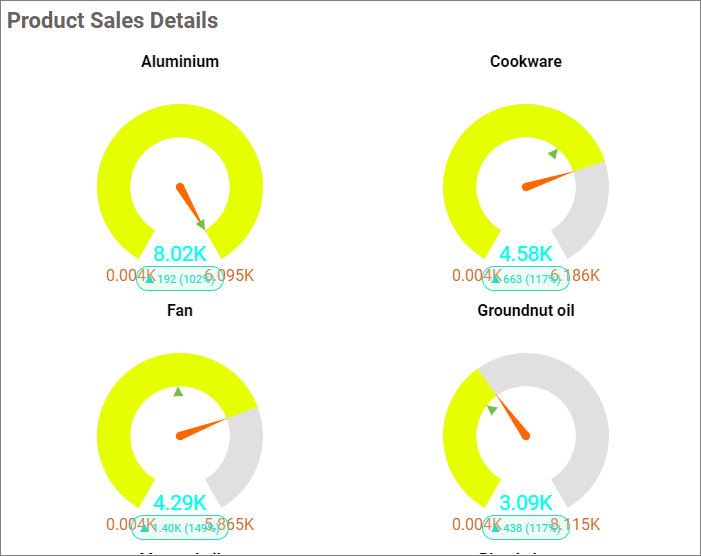This screenshot has height=556, width=701.
Task: Click the 3.09K value on Groundnut oil gauge
Action: coord(526,503)
